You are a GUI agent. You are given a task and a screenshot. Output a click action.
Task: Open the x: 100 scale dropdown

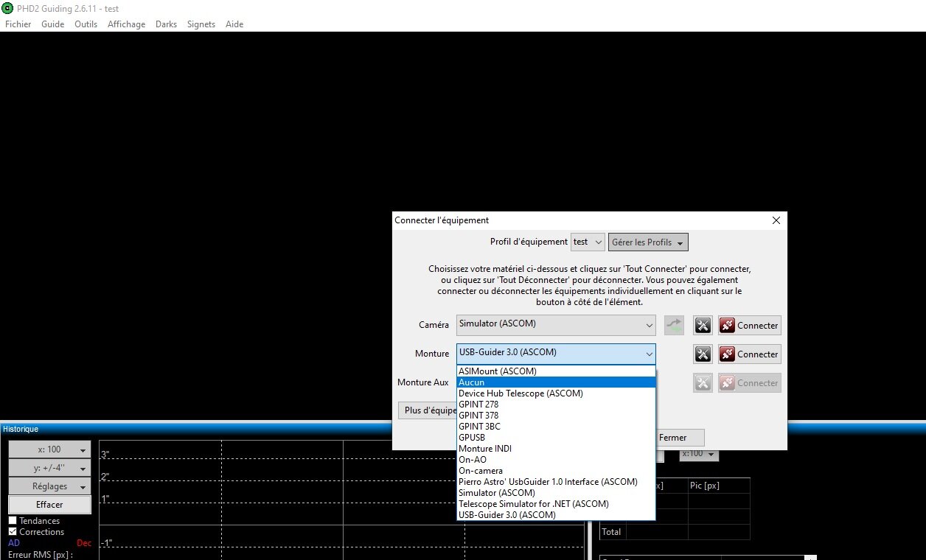pyautogui.click(x=49, y=449)
